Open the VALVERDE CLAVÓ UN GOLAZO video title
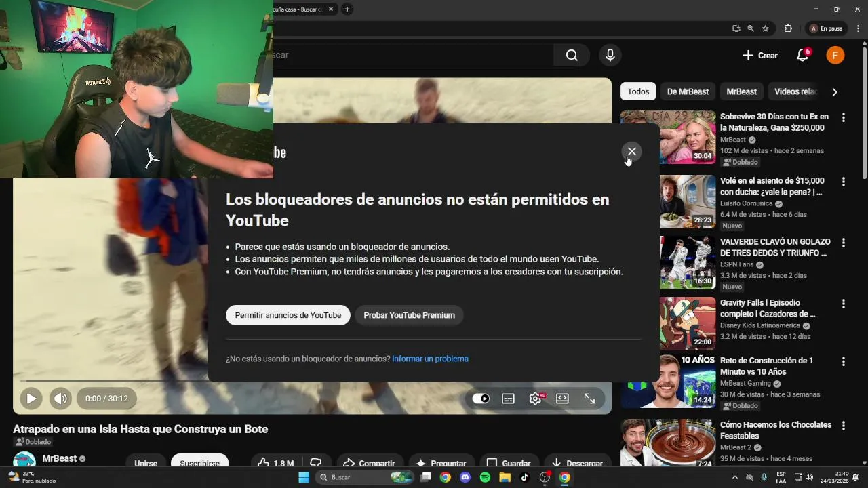This screenshot has height=488, width=868. click(775, 247)
